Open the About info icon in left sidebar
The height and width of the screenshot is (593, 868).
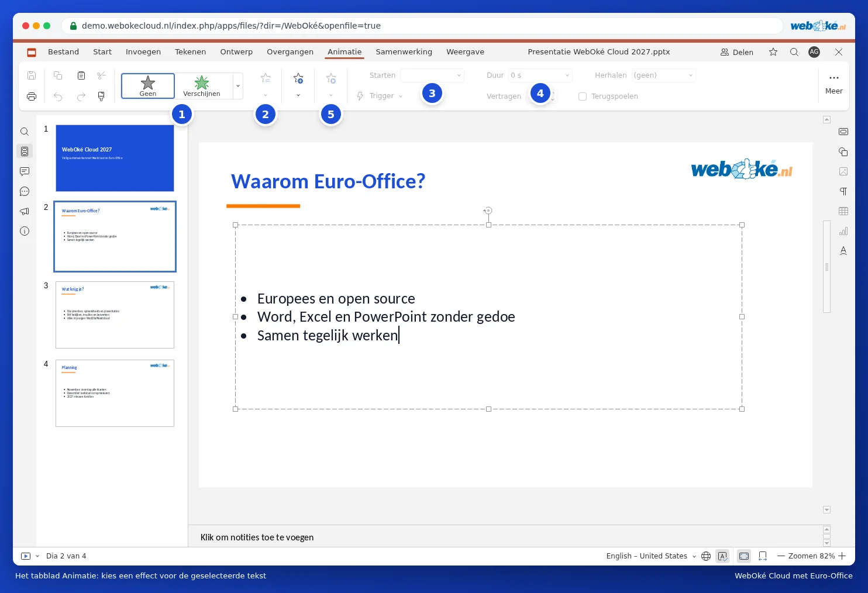tap(25, 231)
